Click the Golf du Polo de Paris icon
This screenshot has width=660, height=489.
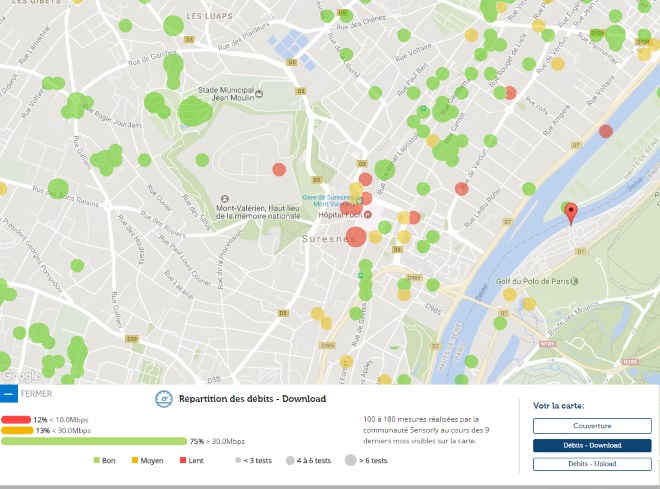575,281
